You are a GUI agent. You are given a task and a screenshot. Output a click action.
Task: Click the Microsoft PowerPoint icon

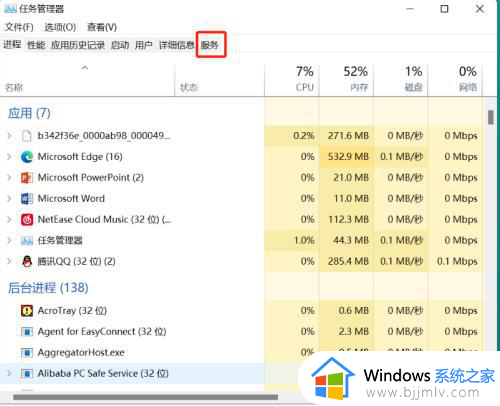pos(27,178)
